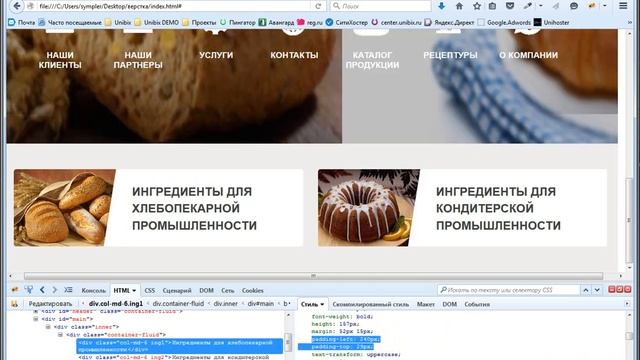Click the cake ingredients card image

[369, 208]
